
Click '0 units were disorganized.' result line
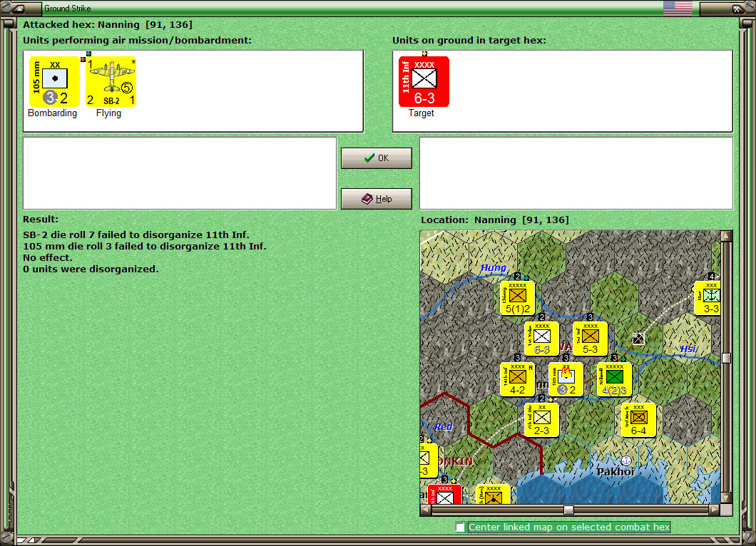click(x=91, y=269)
